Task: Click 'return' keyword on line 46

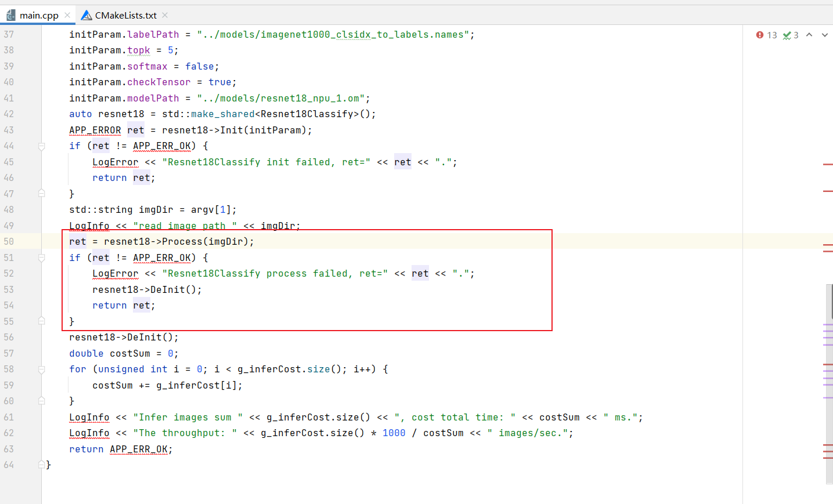Action: point(110,178)
